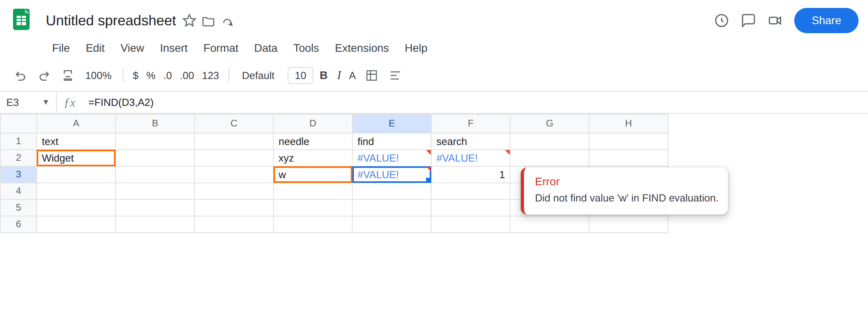Open the Data menu
This screenshot has height=316, width=868.
(266, 48)
